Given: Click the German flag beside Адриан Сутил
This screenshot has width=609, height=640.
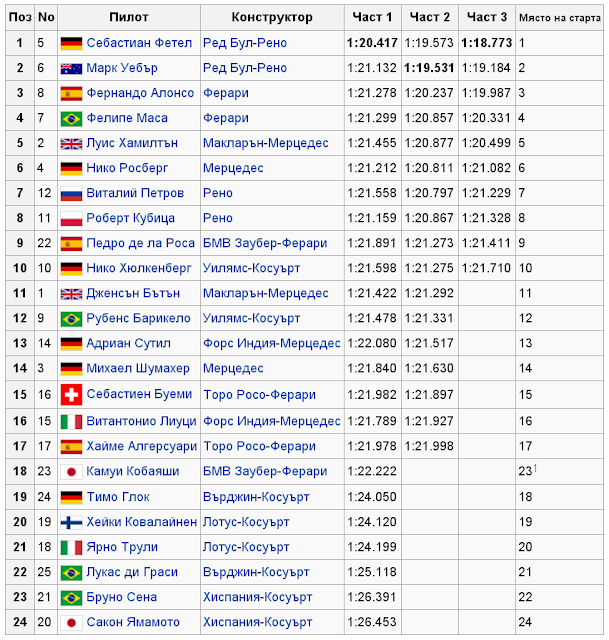Looking at the screenshot, I should tap(71, 344).
